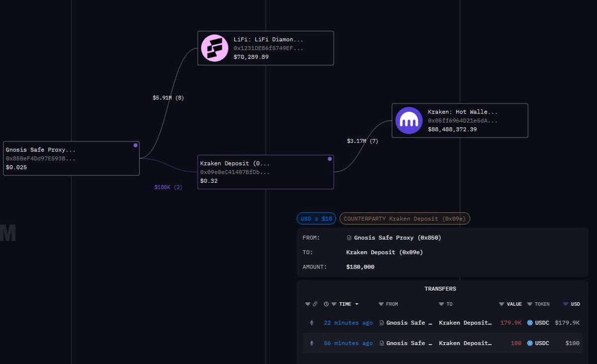Toggle TIME column sort arrow
Screen dimensions: 597x364
357,304
